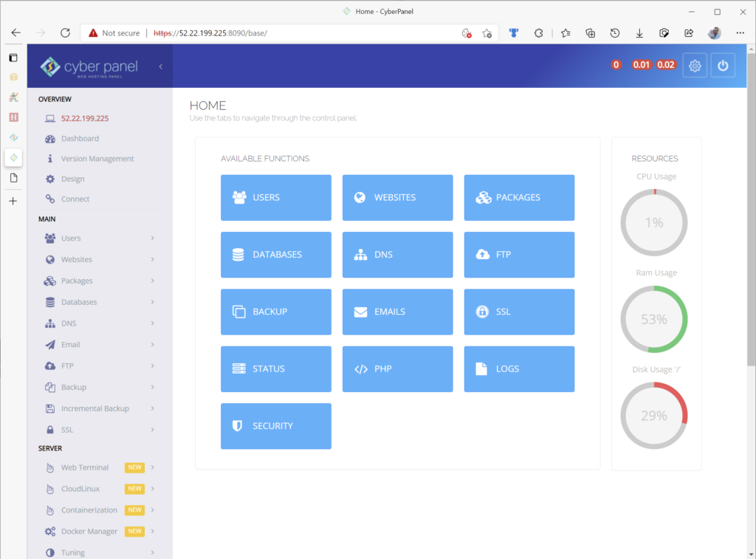Viewport: 756px width, 559px height.
Task: Open browser extensions puzzle icon
Action: (x=538, y=33)
